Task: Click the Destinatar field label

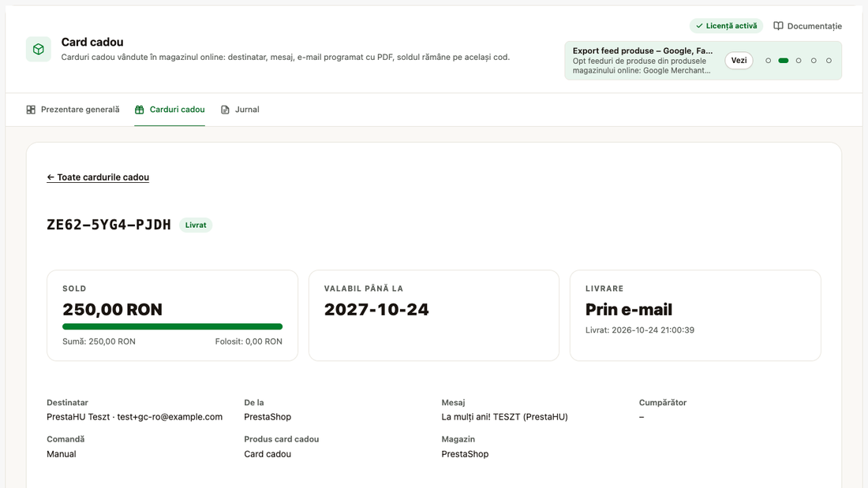Action: 68,402
